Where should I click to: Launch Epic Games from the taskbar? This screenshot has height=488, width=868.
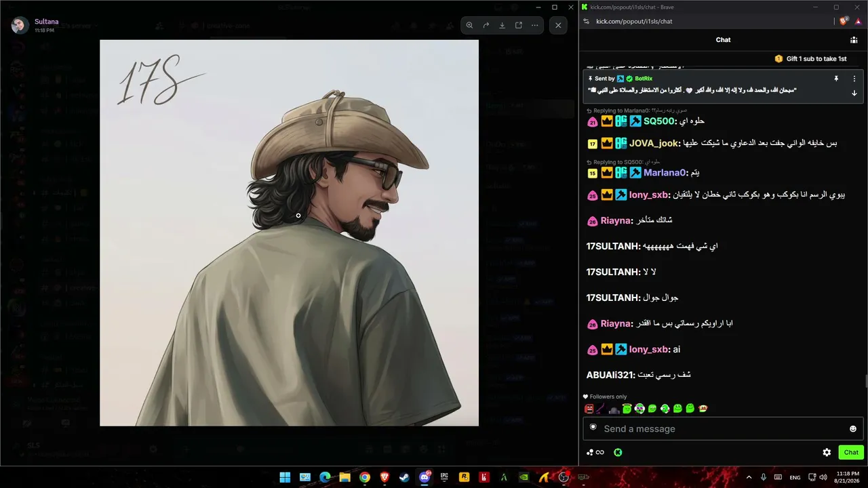[x=445, y=477]
